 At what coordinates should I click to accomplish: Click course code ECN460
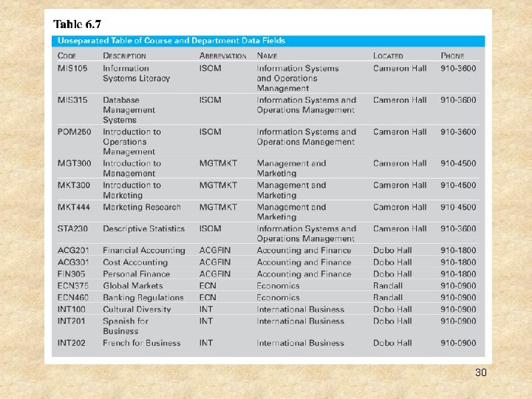tap(73, 298)
